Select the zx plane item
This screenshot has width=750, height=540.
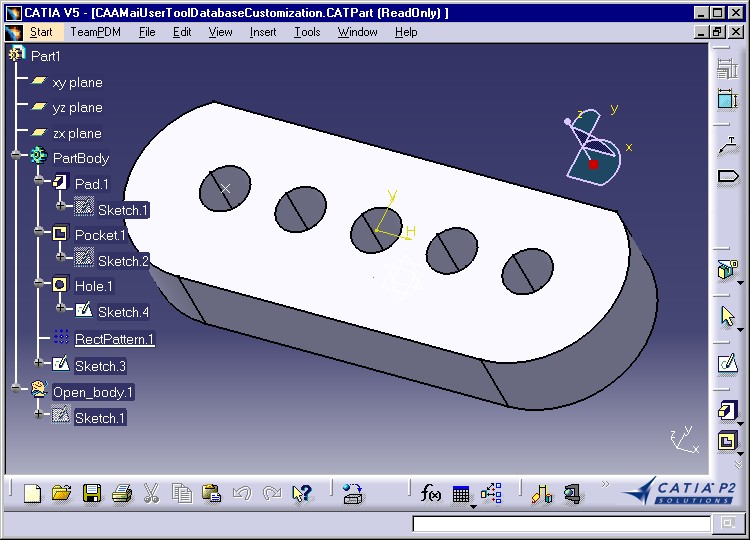tap(77, 133)
